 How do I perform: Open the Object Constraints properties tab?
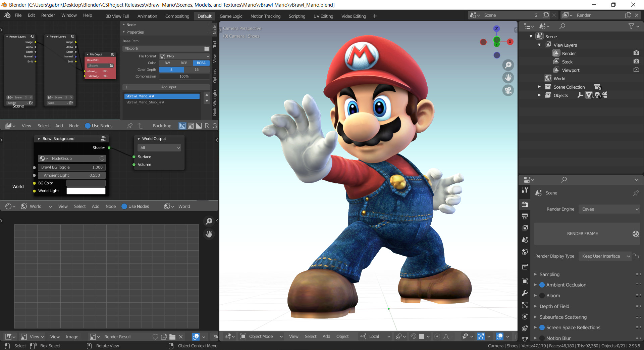[x=525, y=328]
